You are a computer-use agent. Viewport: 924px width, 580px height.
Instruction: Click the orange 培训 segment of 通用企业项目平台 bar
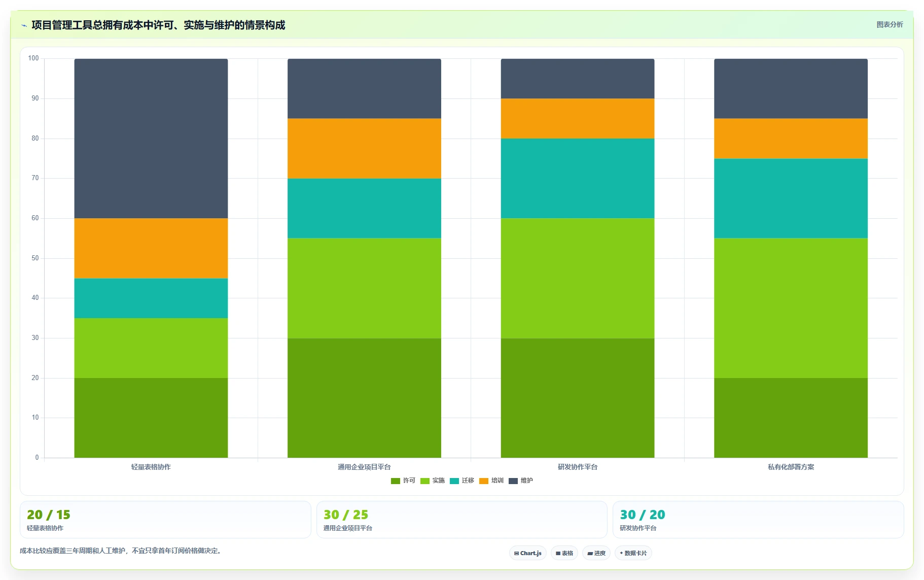point(364,149)
